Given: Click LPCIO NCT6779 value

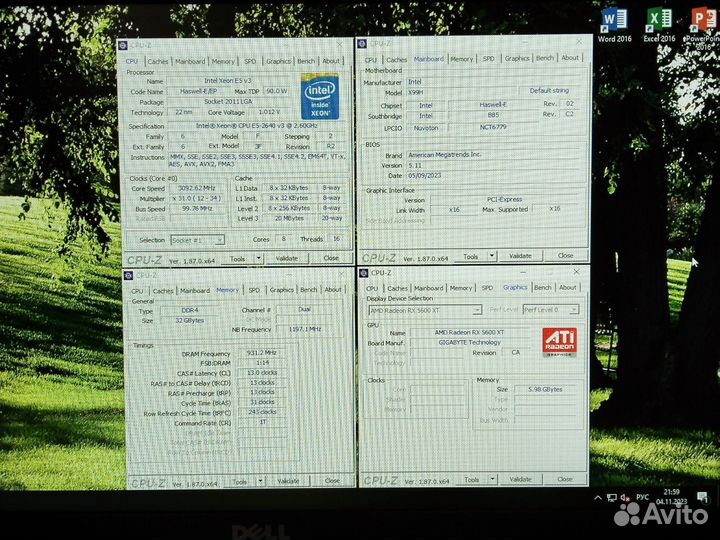Looking at the screenshot, I should pyautogui.click(x=493, y=127).
